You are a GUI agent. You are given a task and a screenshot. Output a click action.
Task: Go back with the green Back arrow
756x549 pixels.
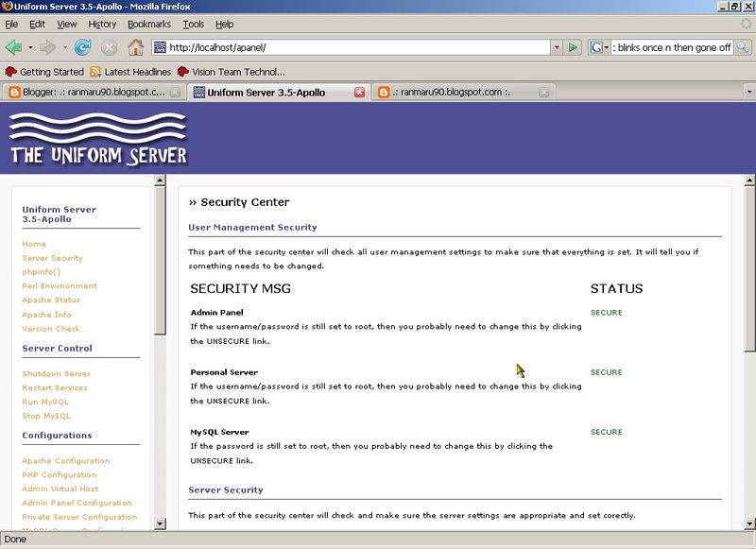(13, 47)
